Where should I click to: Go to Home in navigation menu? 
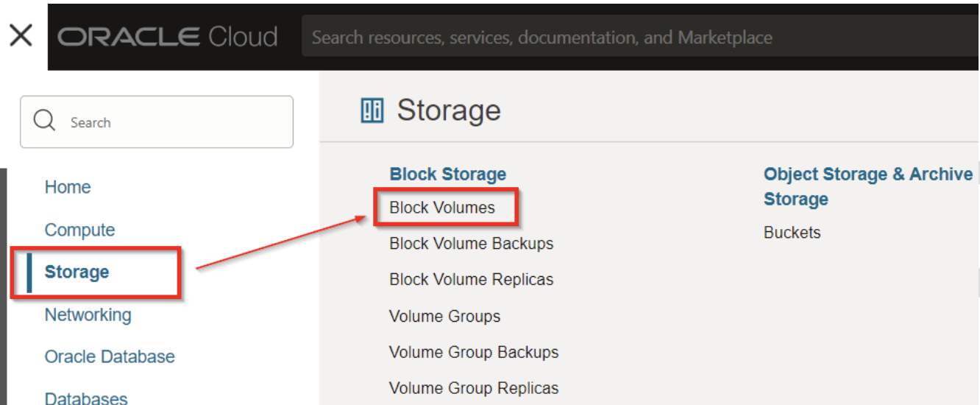pos(68,187)
